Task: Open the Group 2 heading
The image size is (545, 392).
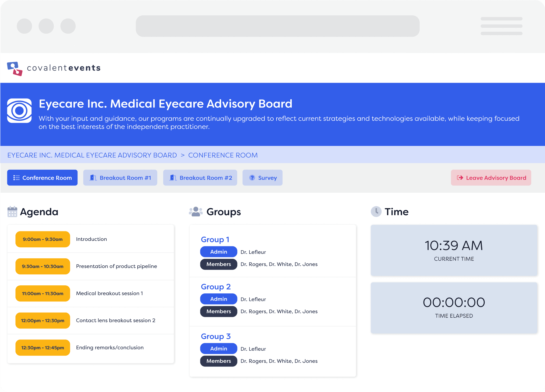Action: click(216, 287)
